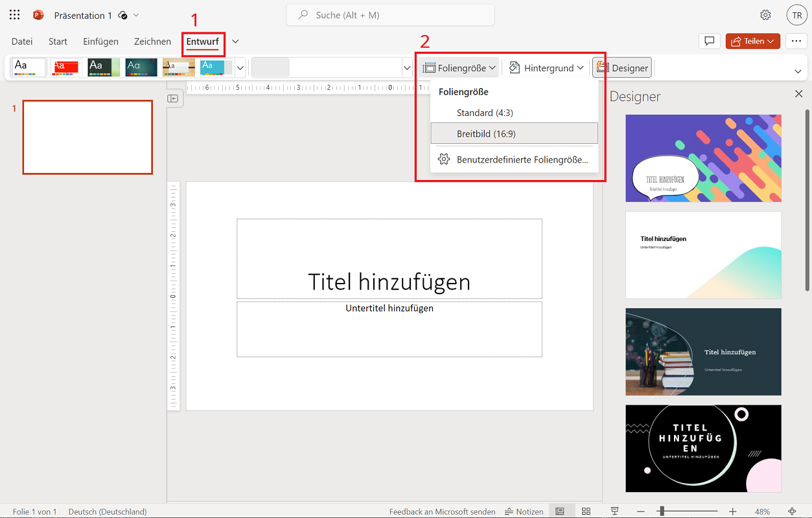The image size is (812, 518).
Task: Click Feedback an Microsoft senden
Action: point(442,512)
